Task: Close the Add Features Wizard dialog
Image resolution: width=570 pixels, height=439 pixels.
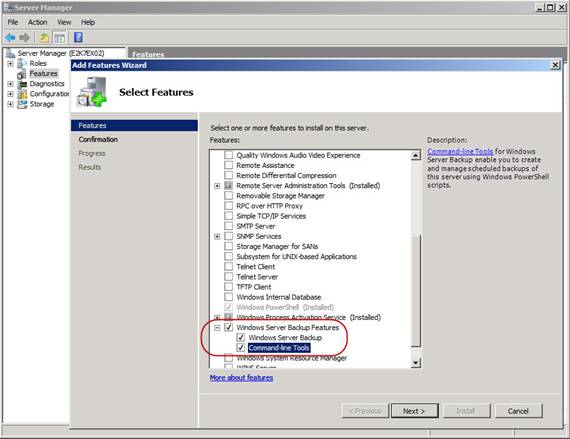Action: [555, 65]
